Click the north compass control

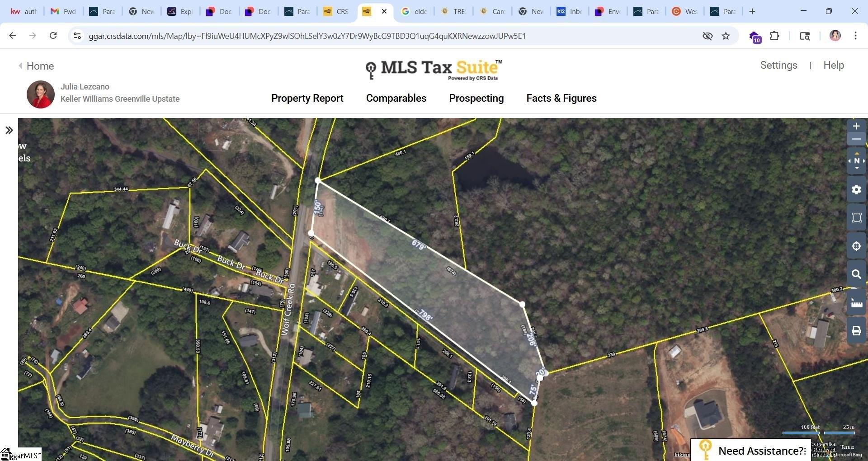[856, 161]
